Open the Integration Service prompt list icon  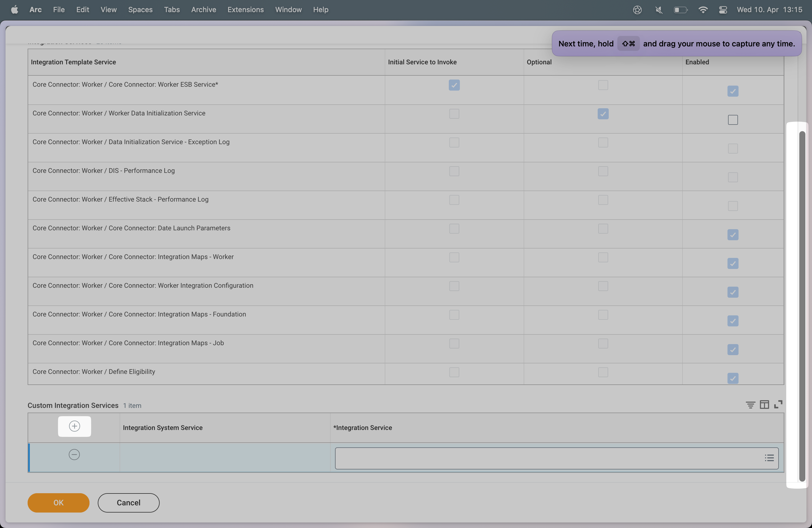pos(769,458)
